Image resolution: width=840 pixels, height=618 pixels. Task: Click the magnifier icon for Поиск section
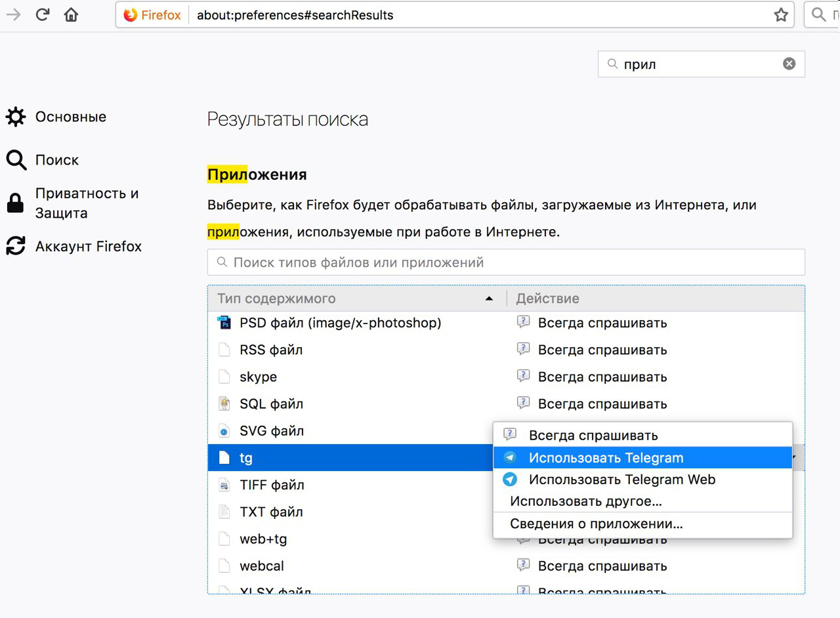tap(16, 160)
